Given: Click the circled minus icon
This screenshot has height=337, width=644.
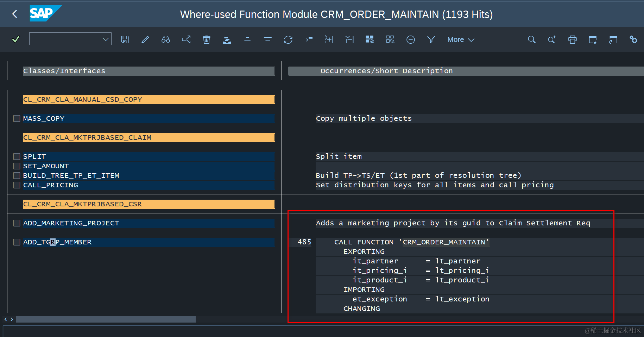Looking at the screenshot, I should click(411, 39).
